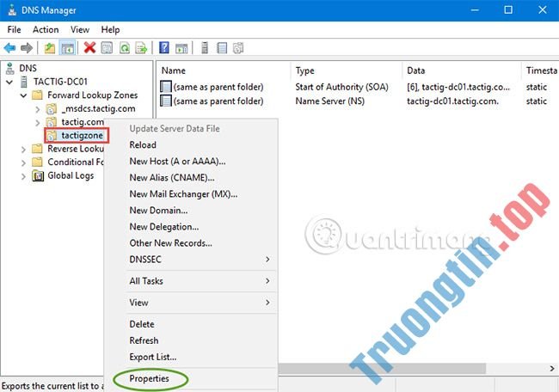Open the Help menu
Image resolution: width=559 pixels, height=392 pixels.
[x=110, y=29]
